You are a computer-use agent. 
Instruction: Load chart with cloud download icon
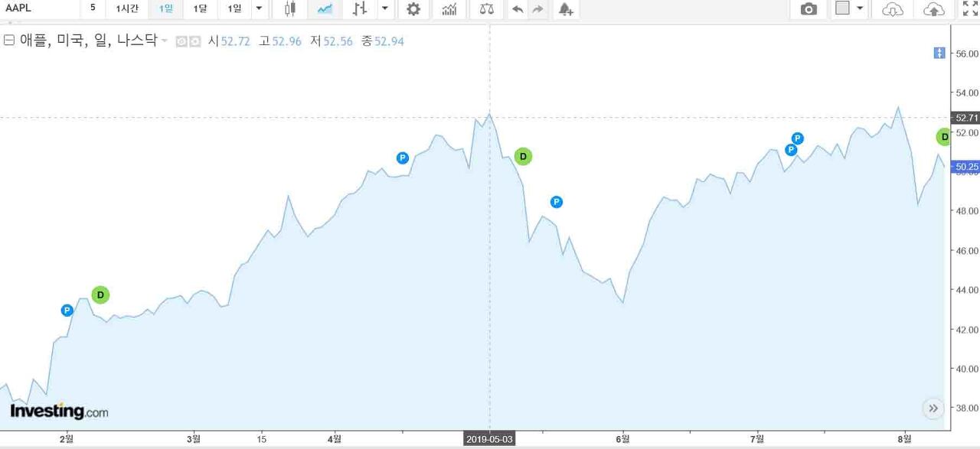tap(893, 9)
